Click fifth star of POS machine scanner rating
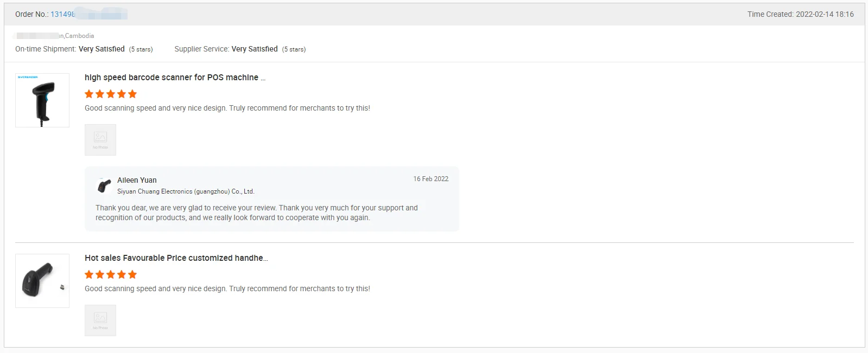This screenshot has width=868, height=353. tap(132, 94)
